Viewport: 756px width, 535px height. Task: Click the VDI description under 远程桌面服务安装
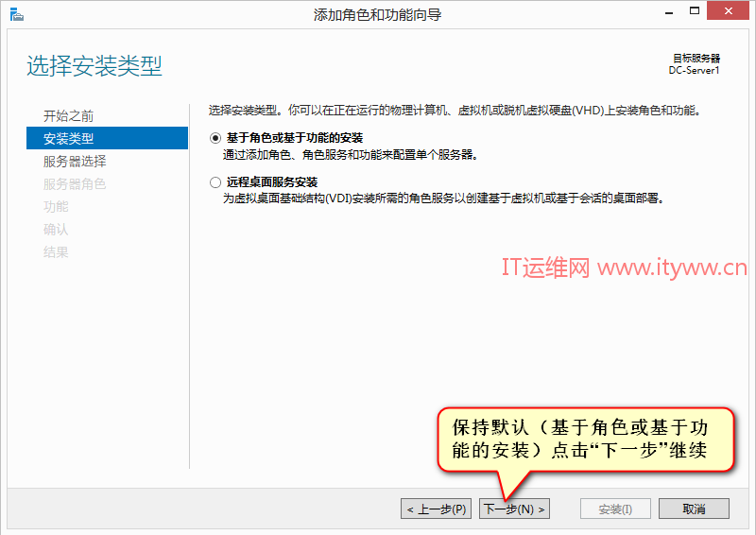pyautogui.click(x=443, y=198)
